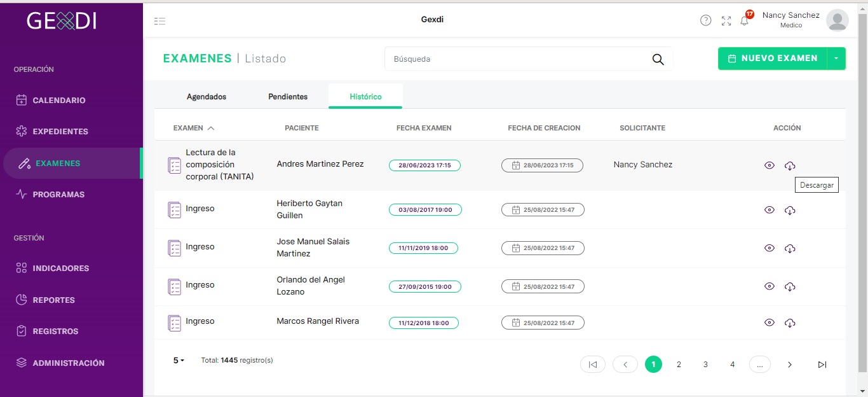Go to next page arrow
The width and height of the screenshot is (868, 397).
coord(790,365)
